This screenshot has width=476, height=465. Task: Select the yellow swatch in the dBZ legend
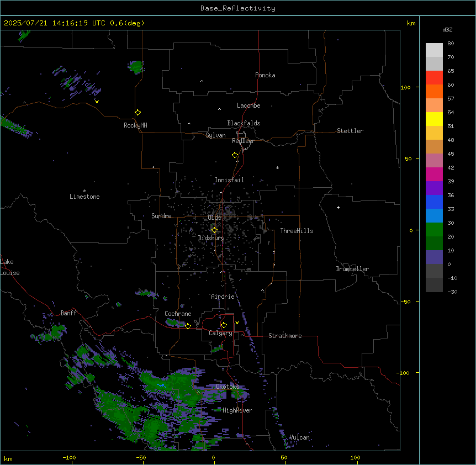point(434,119)
